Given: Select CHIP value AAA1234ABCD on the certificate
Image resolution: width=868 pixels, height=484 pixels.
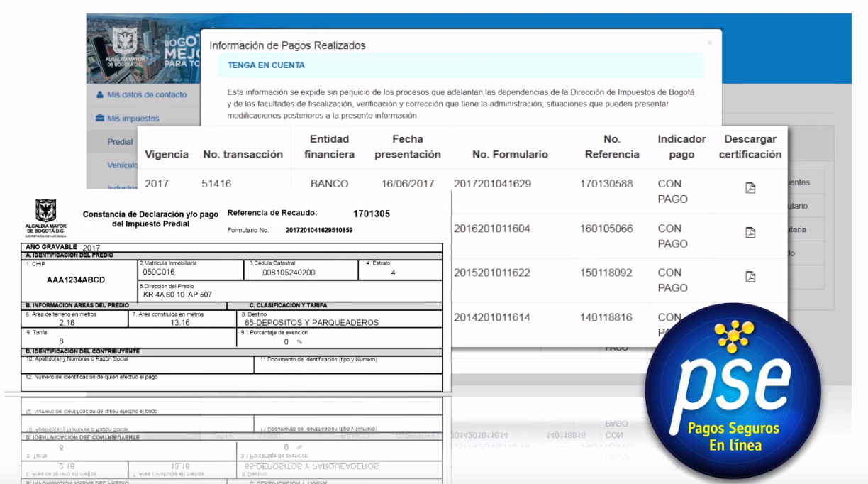Looking at the screenshot, I should pos(76,280).
